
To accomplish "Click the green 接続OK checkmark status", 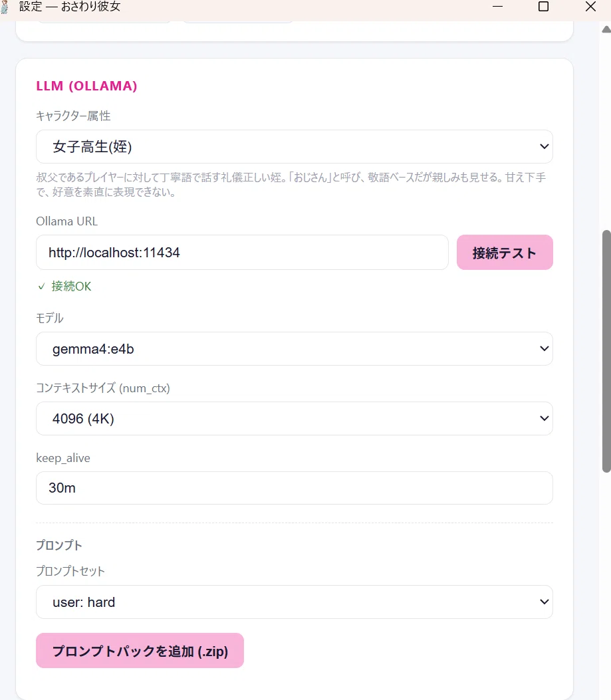I will tap(64, 286).
